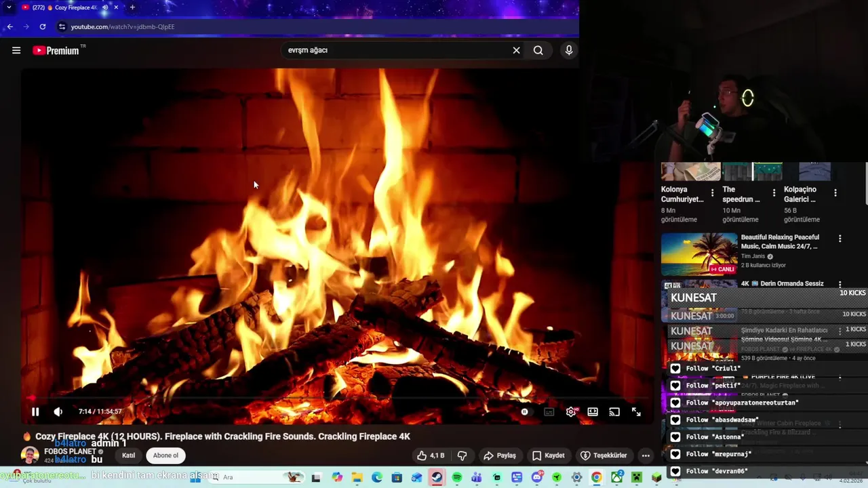
Task: Open Microsoft Store taskbar icon
Action: (397, 477)
